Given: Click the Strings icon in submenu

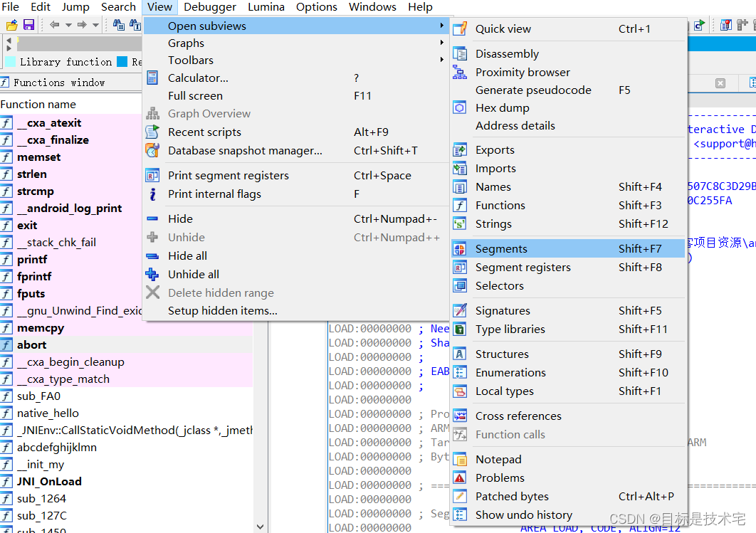Looking at the screenshot, I should pyautogui.click(x=460, y=224).
